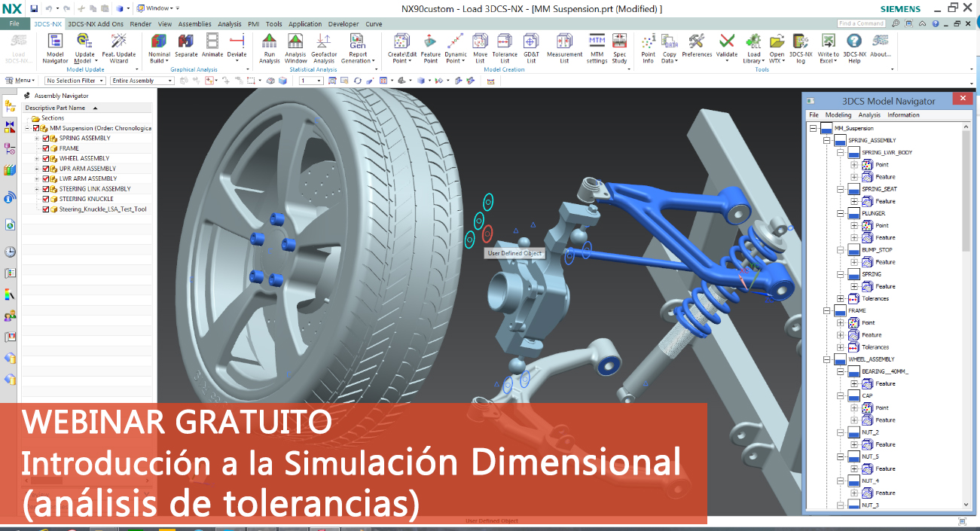Image resolution: width=980 pixels, height=531 pixels.
Task: Open Modeling menu in Model Navigator
Action: [x=838, y=115]
